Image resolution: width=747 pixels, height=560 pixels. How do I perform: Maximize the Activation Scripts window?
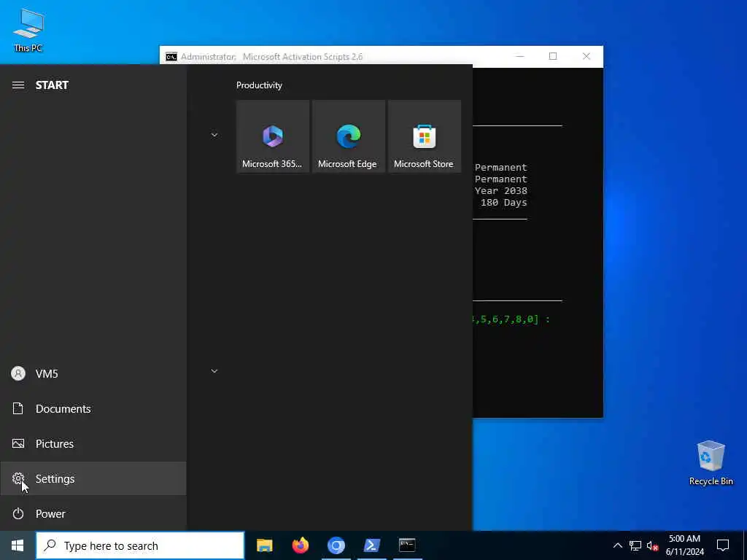[x=553, y=56]
